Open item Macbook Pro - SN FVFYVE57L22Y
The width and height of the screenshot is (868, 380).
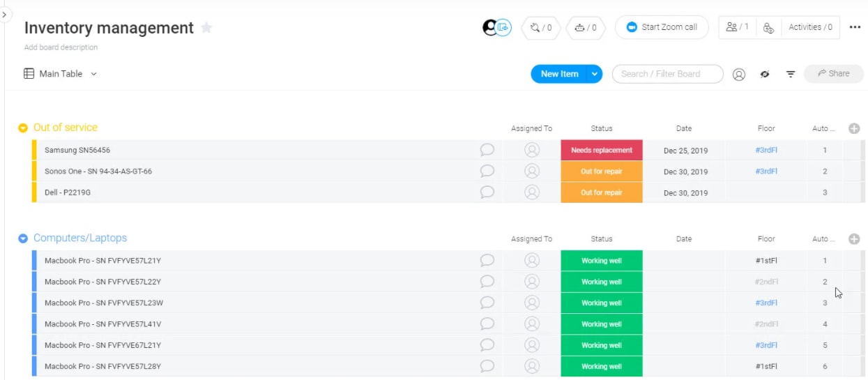click(x=103, y=282)
